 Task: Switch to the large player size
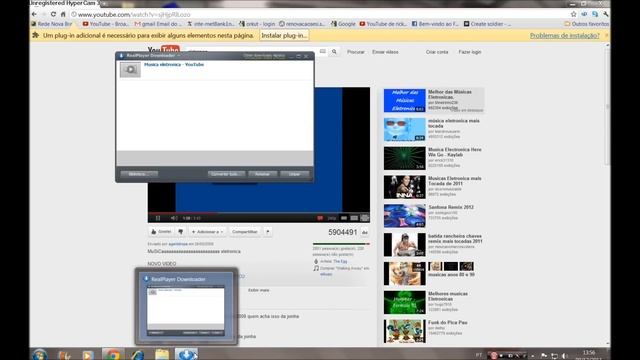[x=354, y=218]
